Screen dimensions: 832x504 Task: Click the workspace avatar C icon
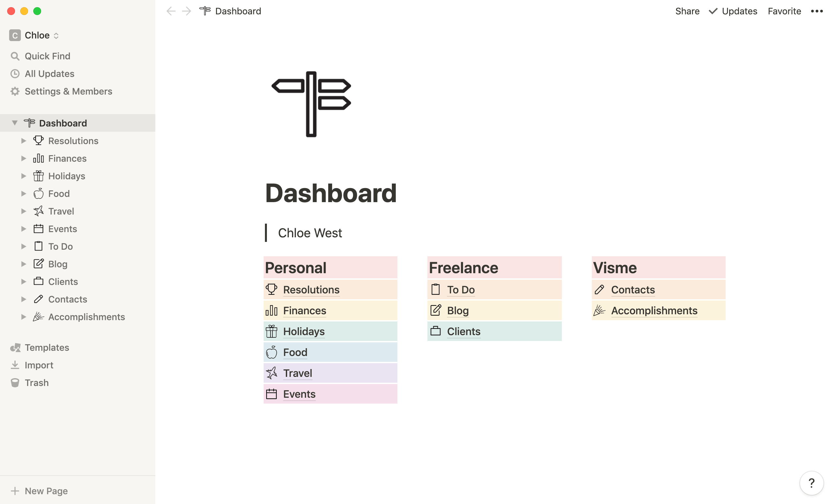[x=15, y=35]
